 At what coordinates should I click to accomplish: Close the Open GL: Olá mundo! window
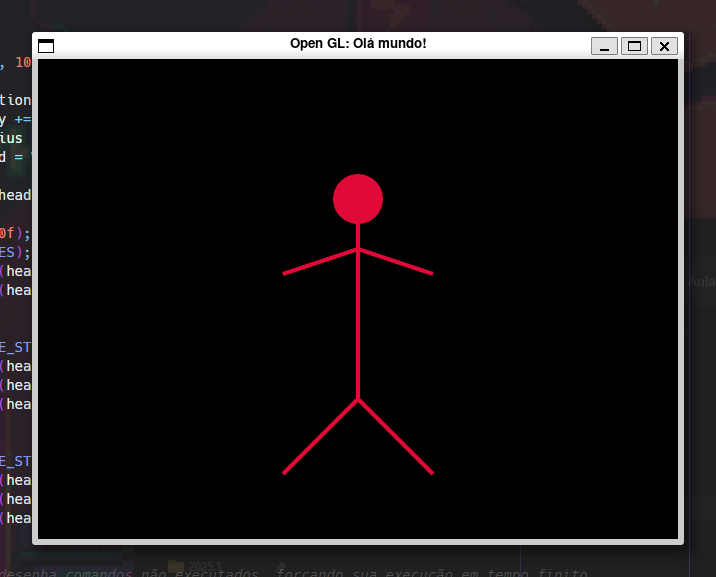664,46
